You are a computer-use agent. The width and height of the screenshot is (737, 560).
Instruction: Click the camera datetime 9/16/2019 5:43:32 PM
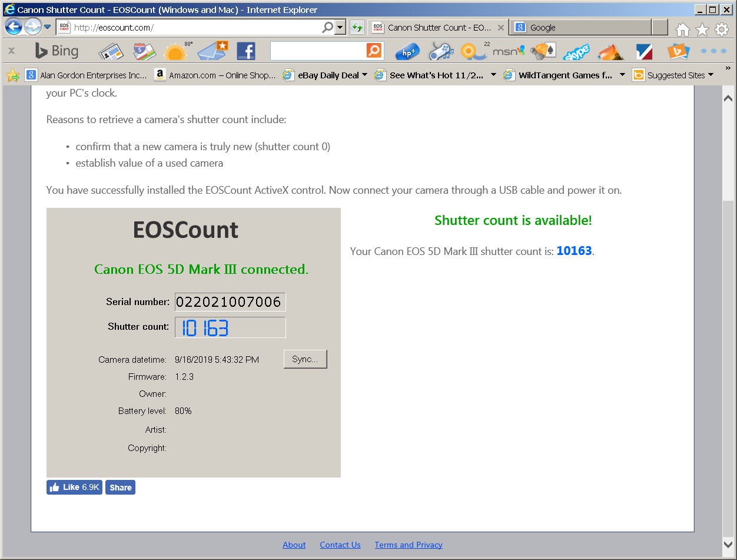click(217, 359)
